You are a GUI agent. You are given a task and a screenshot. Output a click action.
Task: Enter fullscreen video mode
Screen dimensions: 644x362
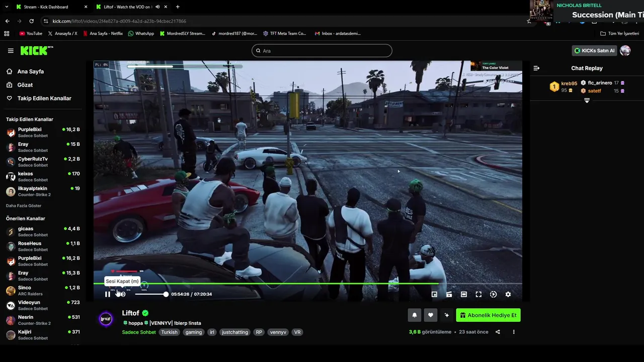478,295
